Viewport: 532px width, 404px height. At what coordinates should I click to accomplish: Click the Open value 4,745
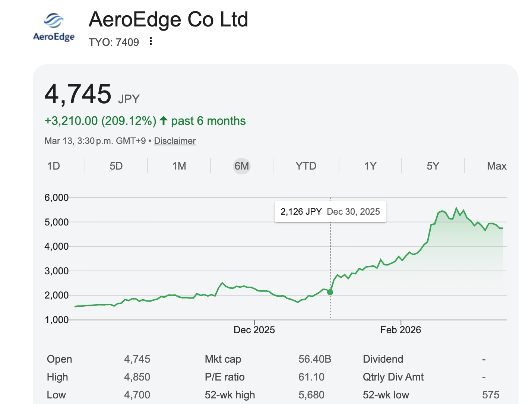tap(137, 359)
